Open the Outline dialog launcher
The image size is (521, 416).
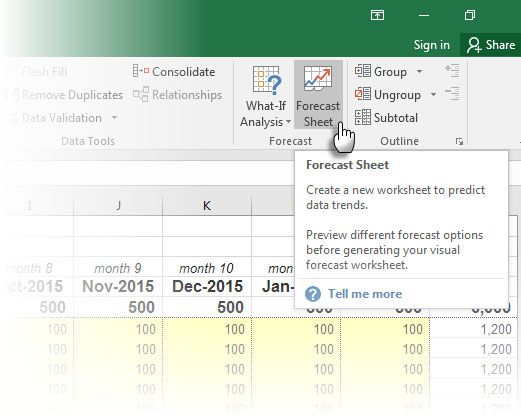pos(460,142)
